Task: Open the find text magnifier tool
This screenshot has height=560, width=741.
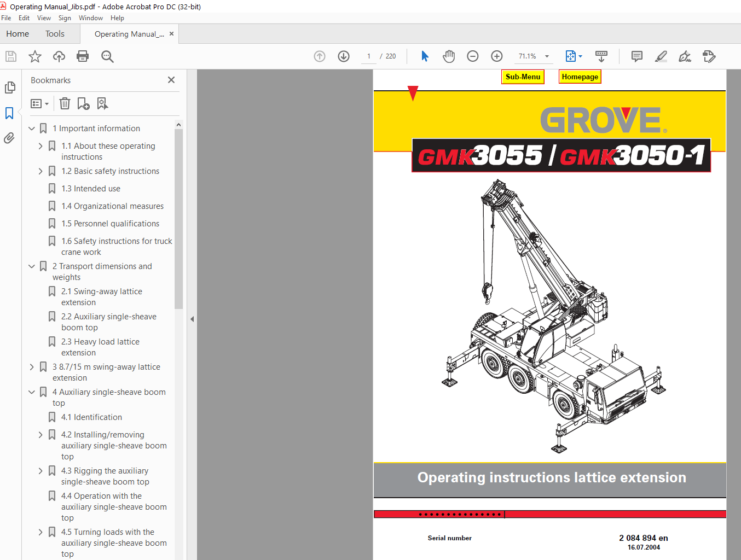Action: [x=107, y=56]
